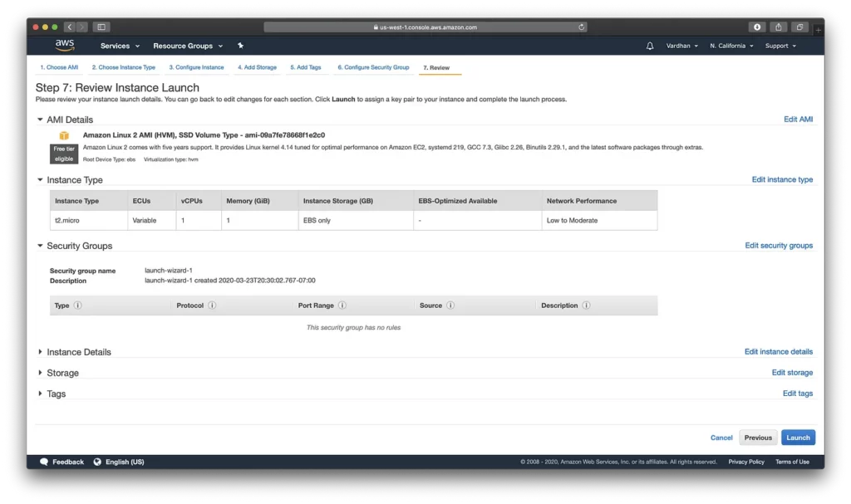Collapse the Instance Type section

[x=40, y=179]
